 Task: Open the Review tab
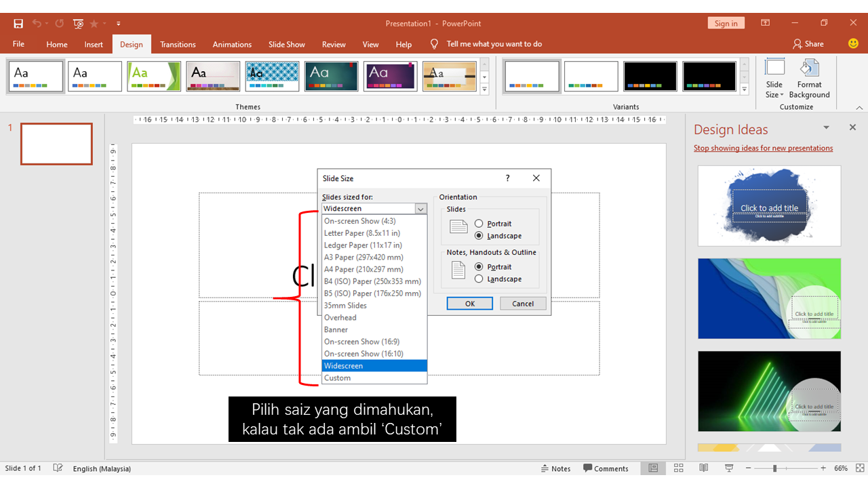pos(334,44)
